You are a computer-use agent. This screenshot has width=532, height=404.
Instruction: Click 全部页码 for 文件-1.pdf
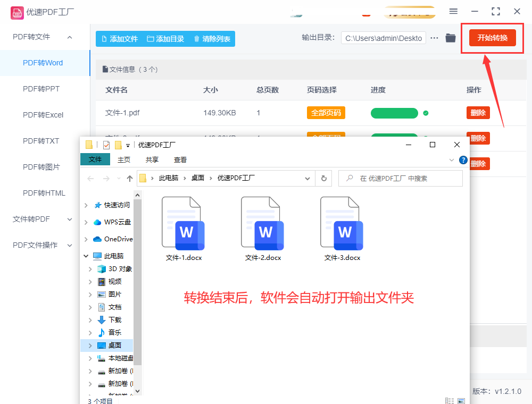point(326,113)
